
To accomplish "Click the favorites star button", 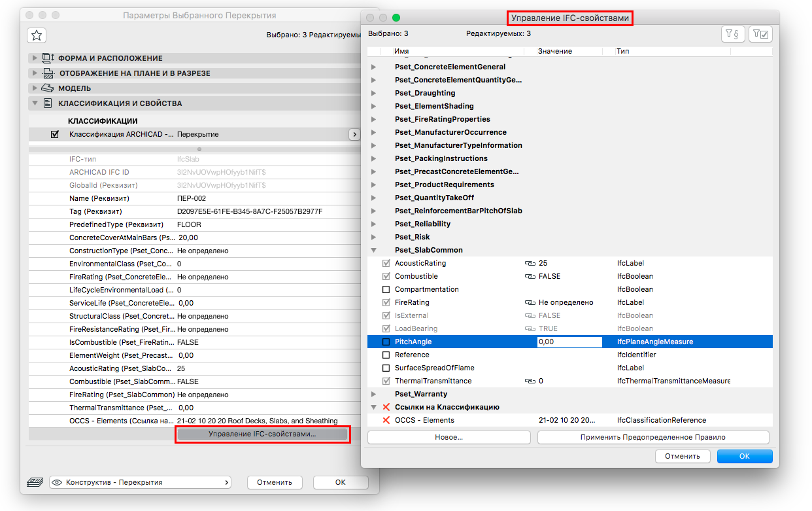I will click(37, 35).
